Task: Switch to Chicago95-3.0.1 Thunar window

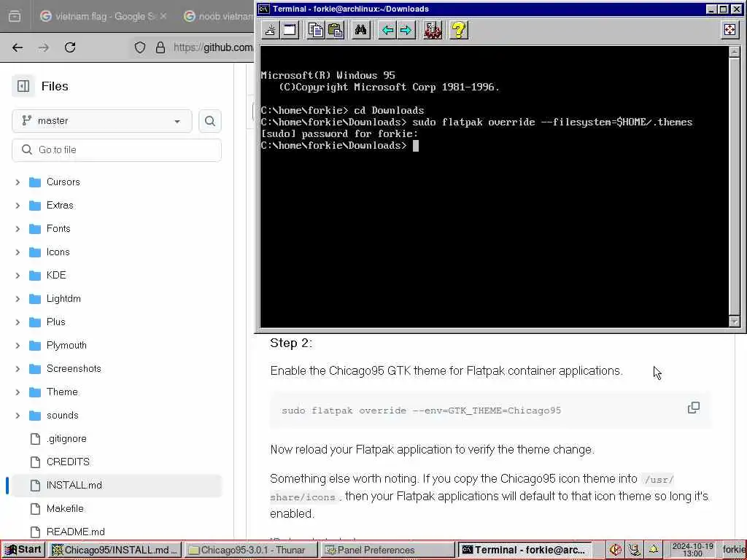Action: 252,550
